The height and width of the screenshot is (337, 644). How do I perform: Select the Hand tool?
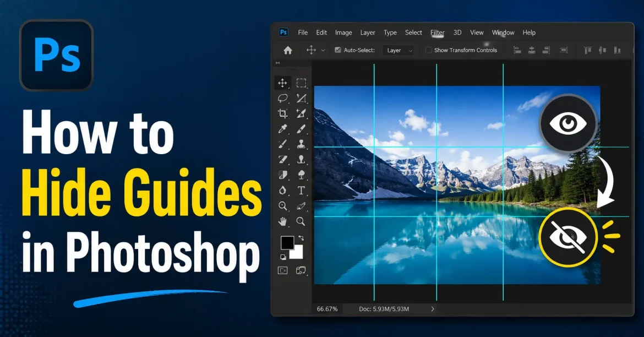pyautogui.click(x=282, y=222)
